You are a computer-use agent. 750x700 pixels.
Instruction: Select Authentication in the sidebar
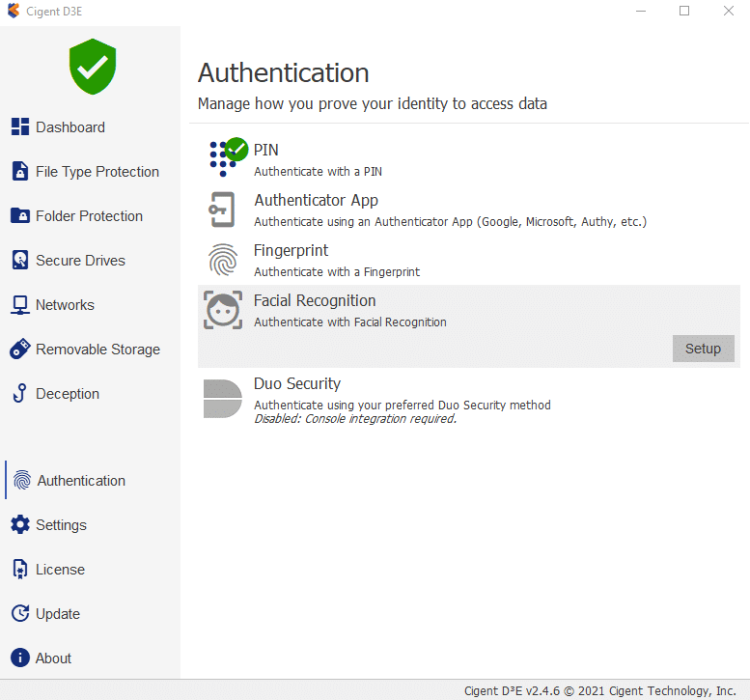81,481
